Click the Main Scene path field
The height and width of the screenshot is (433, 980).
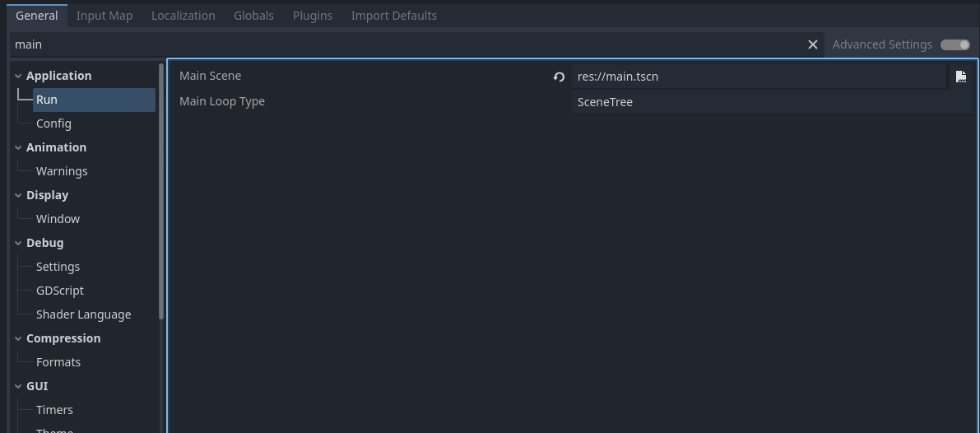tap(759, 77)
